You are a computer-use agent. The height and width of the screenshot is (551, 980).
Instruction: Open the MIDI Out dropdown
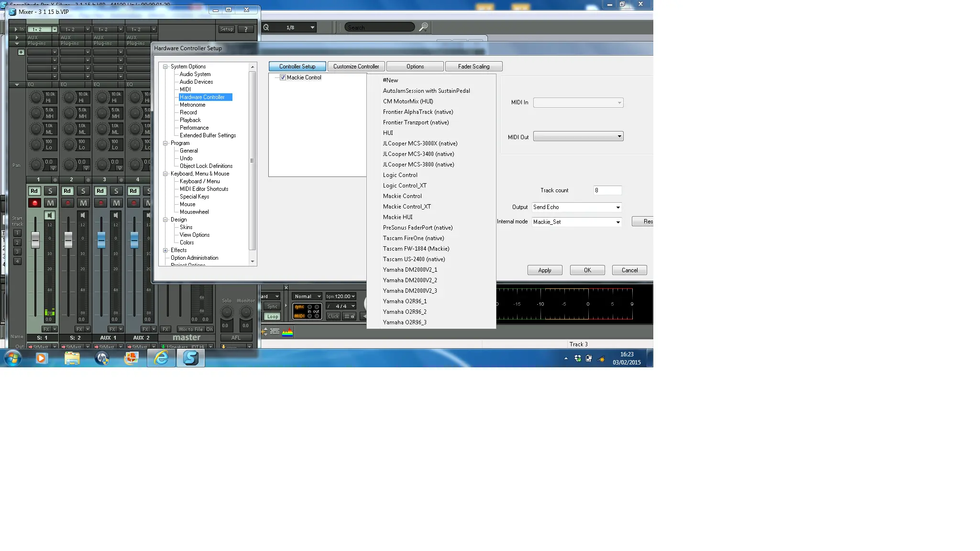[578, 136]
